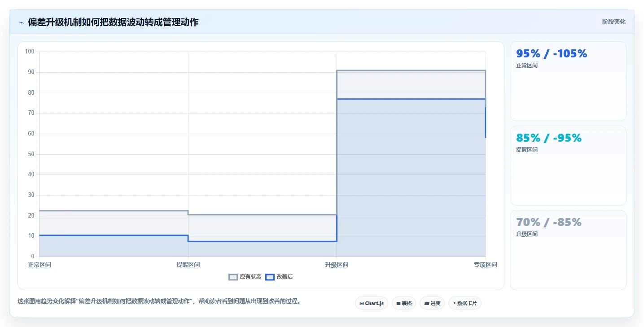Screen dimensions: 644x327
Task: Click the 升级区间 card caption
Action: tap(527, 234)
